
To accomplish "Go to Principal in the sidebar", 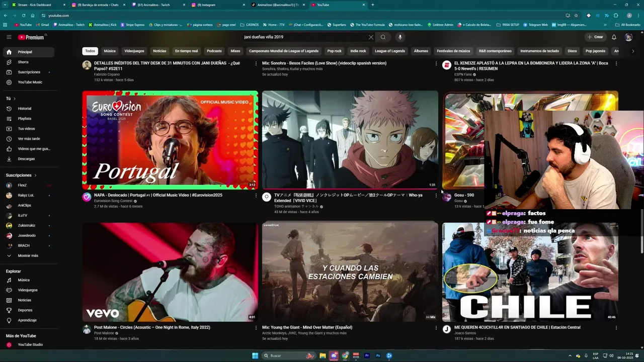I will (28, 52).
